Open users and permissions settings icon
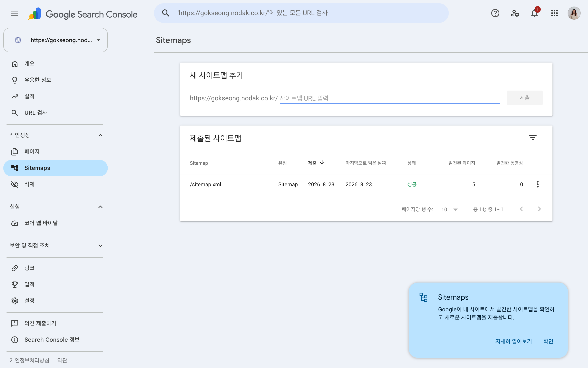This screenshot has width=588, height=368. point(515,13)
